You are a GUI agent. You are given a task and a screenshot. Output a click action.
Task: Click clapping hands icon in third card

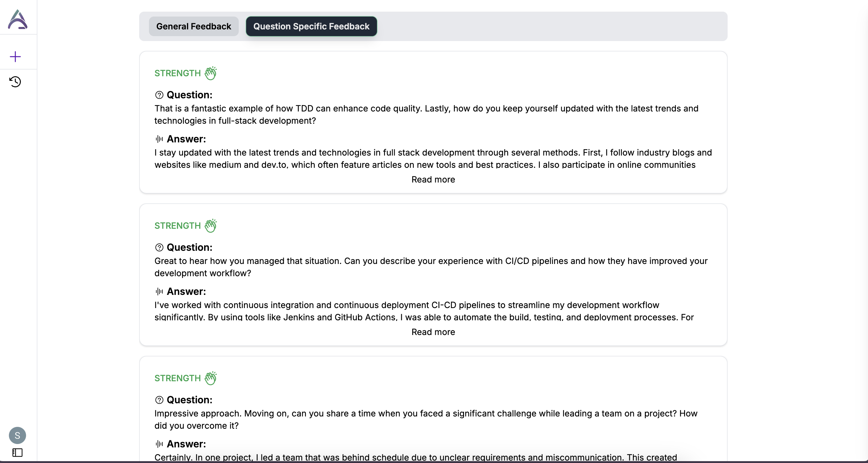[x=211, y=378]
